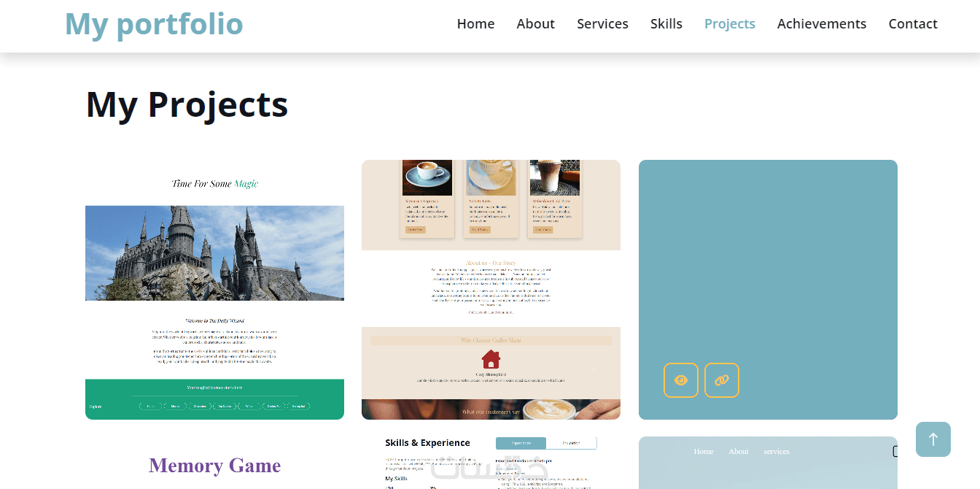Open the Skills & Experience project thumbnail
980x489 pixels.
[x=491, y=463]
